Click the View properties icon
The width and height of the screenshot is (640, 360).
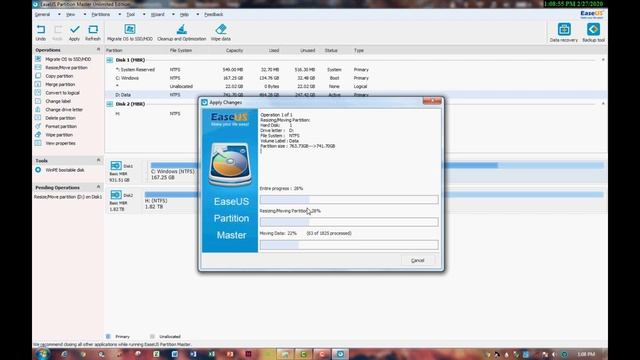38,143
